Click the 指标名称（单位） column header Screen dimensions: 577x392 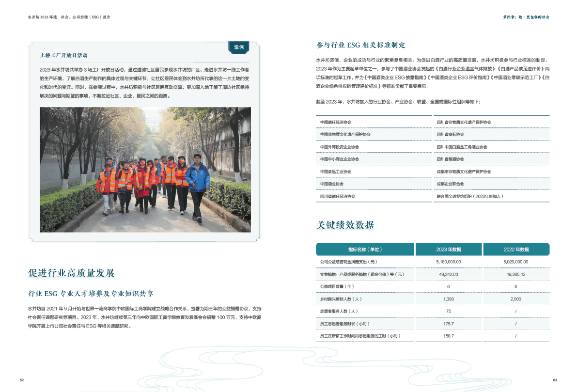365,250
